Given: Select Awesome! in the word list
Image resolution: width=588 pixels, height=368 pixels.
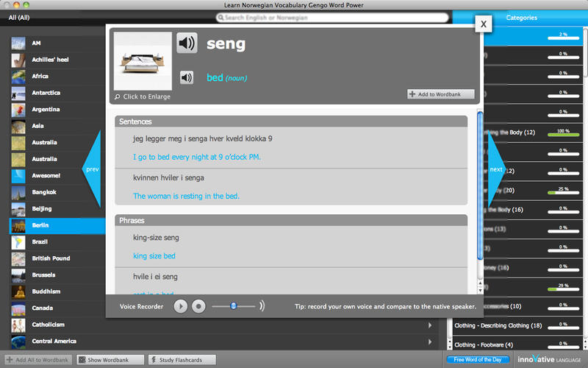Looking at the screenshot, I should 57,175.
